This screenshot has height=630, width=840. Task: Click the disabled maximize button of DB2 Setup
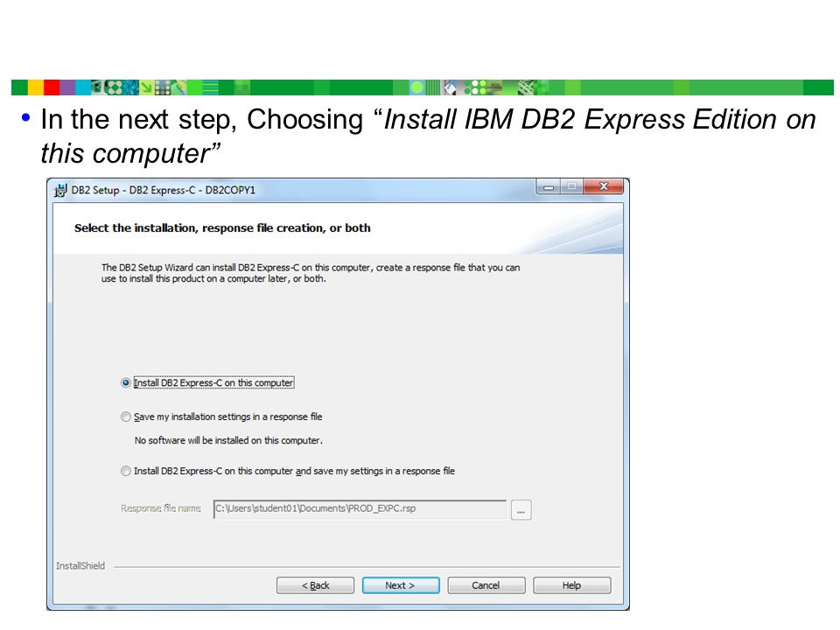coord(572,186)
